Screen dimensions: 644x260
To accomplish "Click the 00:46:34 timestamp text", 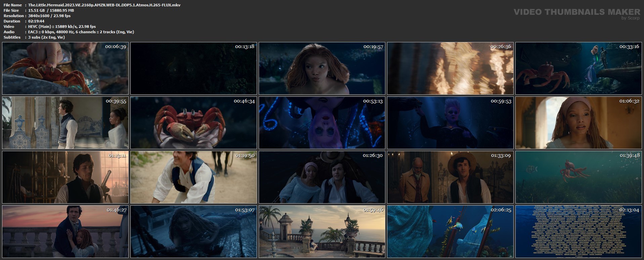I will coord(244,101).
